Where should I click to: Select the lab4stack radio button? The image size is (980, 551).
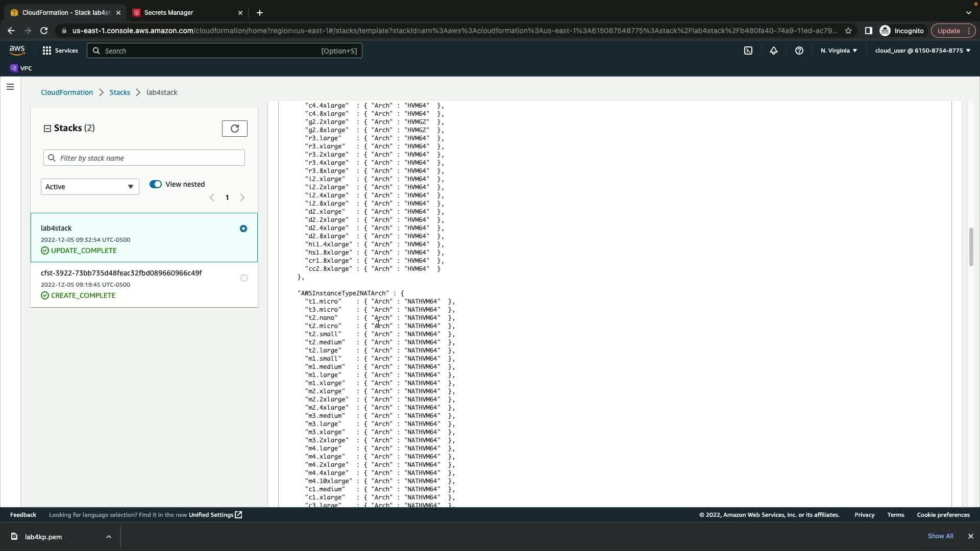click(243, 229)
